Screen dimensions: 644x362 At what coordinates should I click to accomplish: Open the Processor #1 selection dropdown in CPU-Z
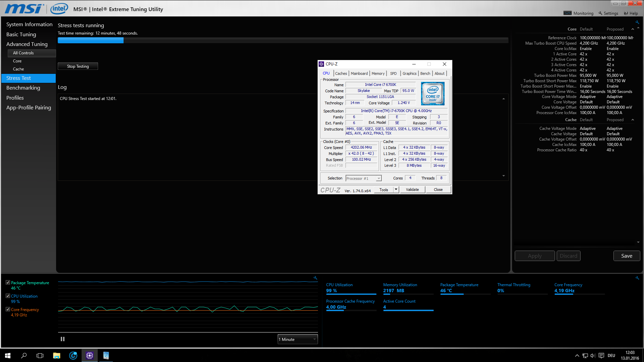click(x=364, y=178)
